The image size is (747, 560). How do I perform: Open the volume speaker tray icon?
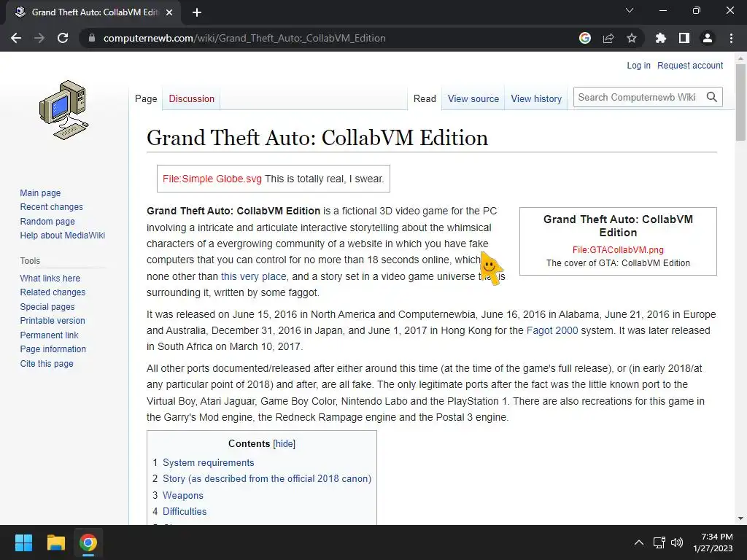click(676, 542)
